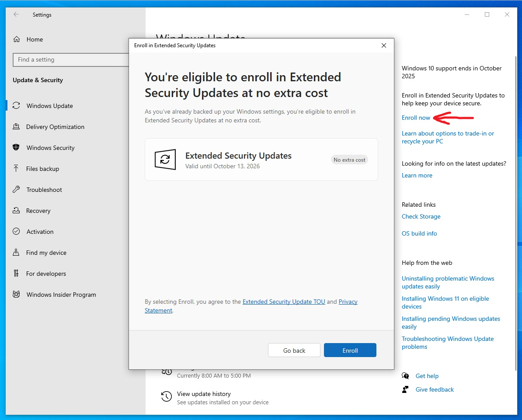Viewport: 522px width, 420px height.
Task: Open the Extended Security Update TOU link
Action: [x=284, y=302]
